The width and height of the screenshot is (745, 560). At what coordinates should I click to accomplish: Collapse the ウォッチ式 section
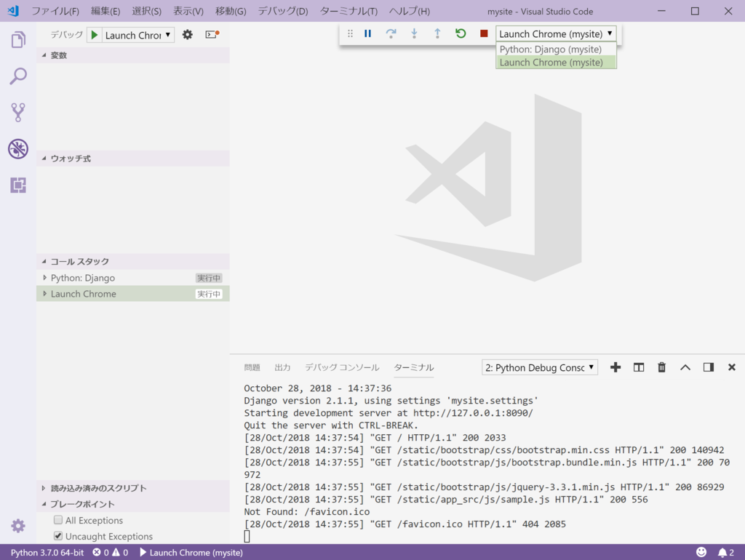(133, 158)
